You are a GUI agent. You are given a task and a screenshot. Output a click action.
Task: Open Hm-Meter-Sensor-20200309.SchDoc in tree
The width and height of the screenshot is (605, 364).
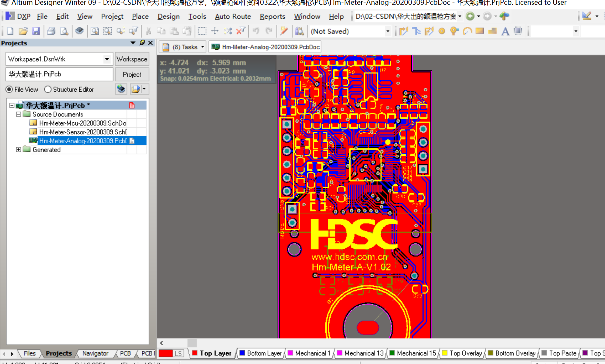(83, 132)
